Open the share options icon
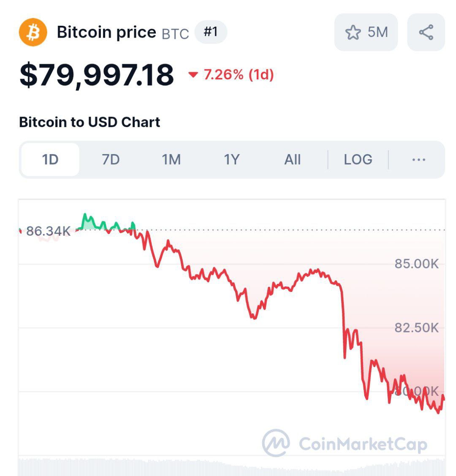The height and width of the screenshot is (476, 456). click(426, 32)
